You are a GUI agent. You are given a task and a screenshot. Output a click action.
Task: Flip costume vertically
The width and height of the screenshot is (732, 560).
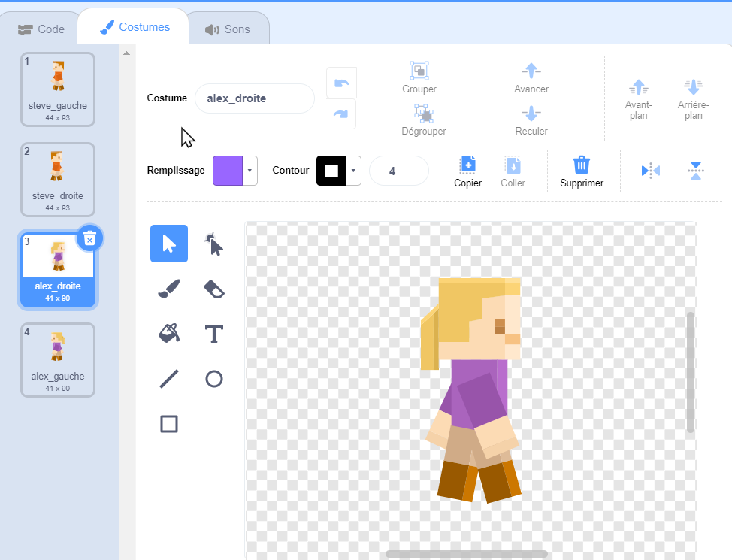tap(696, 171)
